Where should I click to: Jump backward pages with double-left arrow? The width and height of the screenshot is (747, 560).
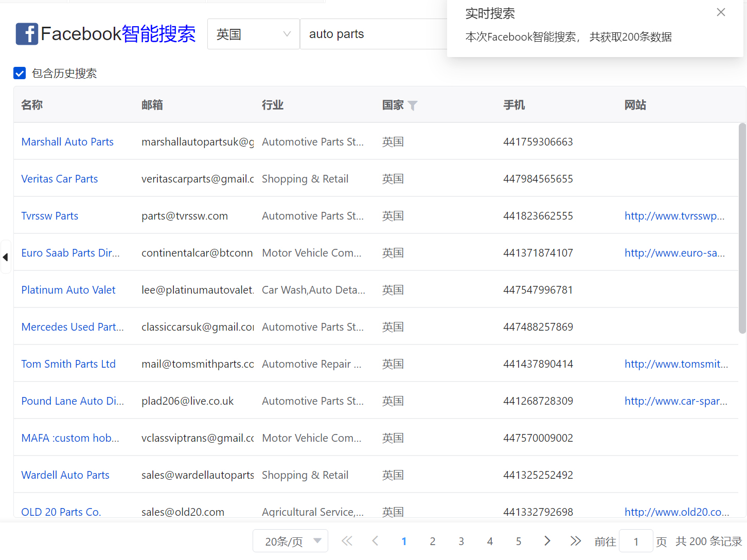(347, 541)
